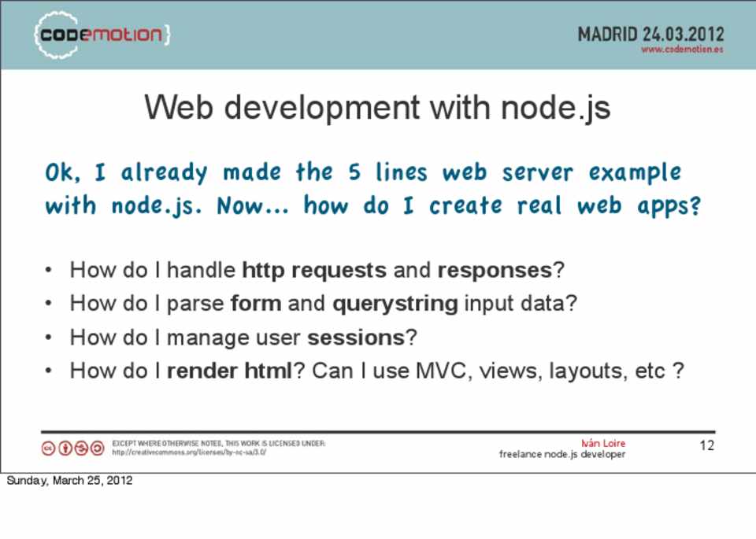Click 'freelance node.js developer' footer text
This screenshot has width=756, height=539.
(562, 454)
